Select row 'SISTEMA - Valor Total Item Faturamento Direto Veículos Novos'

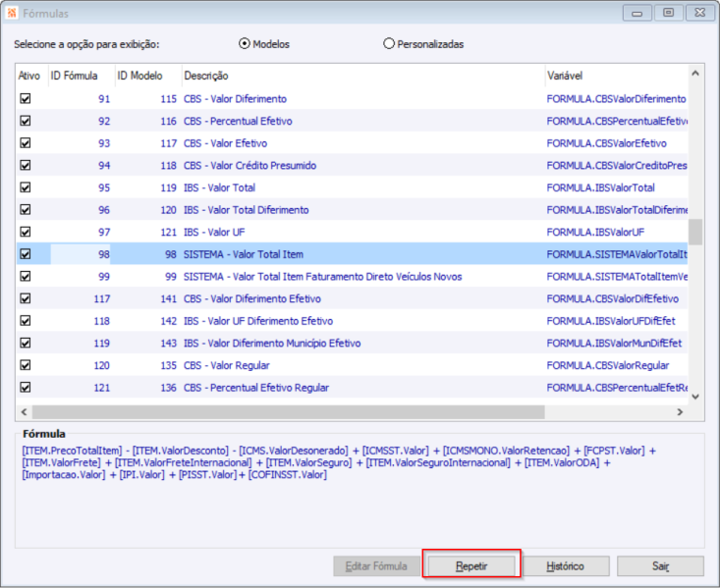coord(353,276)
